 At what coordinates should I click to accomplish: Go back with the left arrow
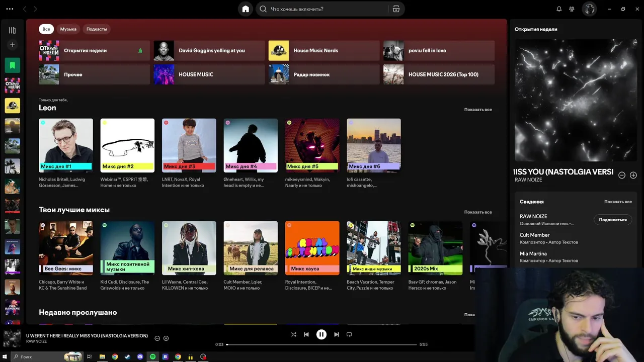click(25, 9)
